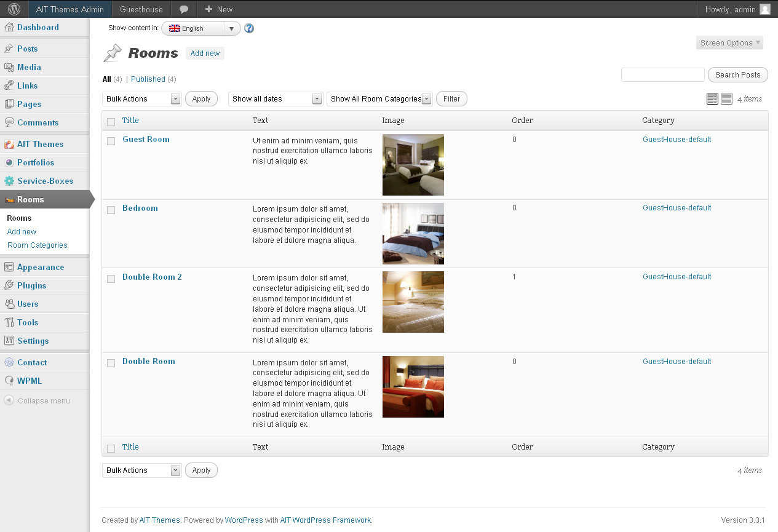Click the admin avatar icon
778x532 pixels.
(764, 9)
